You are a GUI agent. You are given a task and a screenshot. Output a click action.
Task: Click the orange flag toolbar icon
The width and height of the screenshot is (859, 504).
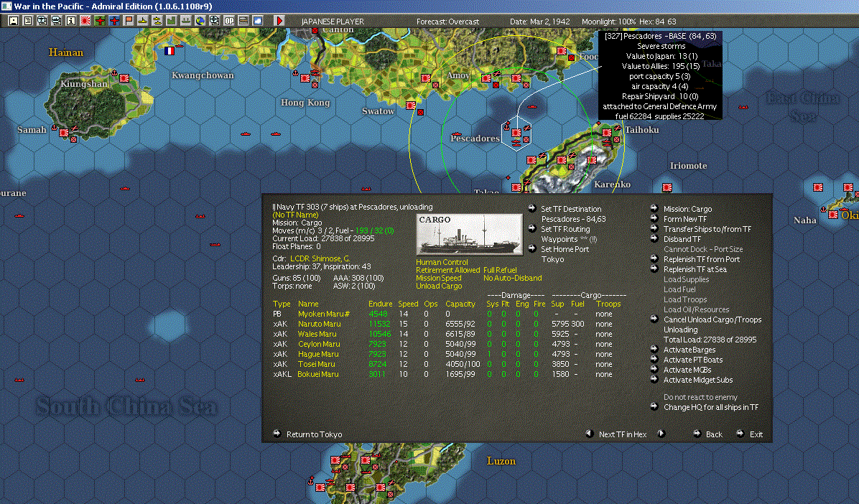[x=128, y=21]
